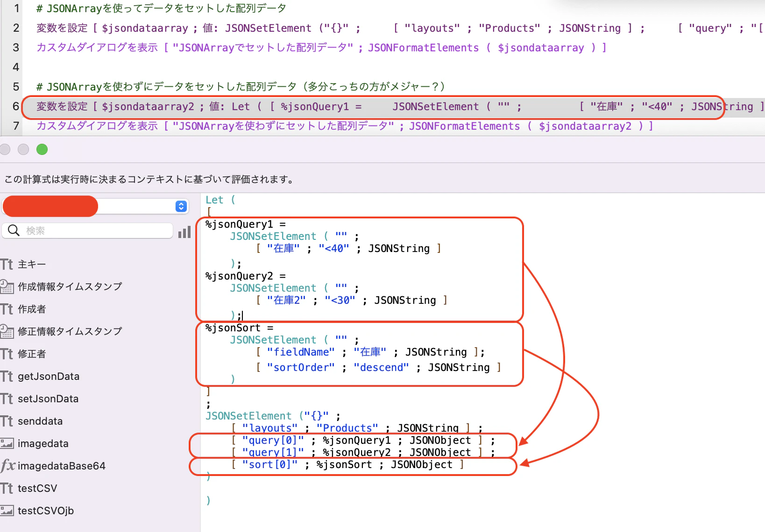Select the imagedata field
This screenshot has width=765, height=532.
point(43,444)
